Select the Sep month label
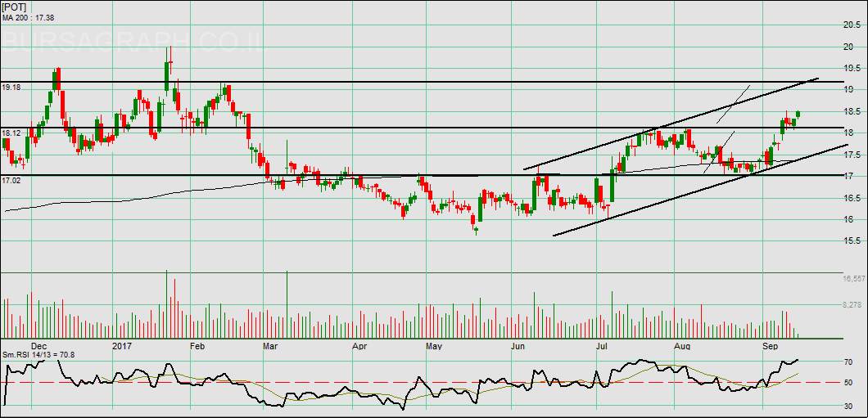The width and height of the screenshot is (868, 418). (770, 346)
